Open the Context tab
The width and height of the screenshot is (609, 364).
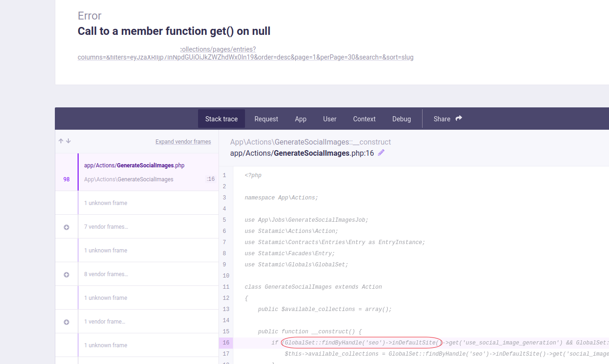pyautogui.click(x=364, y=119)
